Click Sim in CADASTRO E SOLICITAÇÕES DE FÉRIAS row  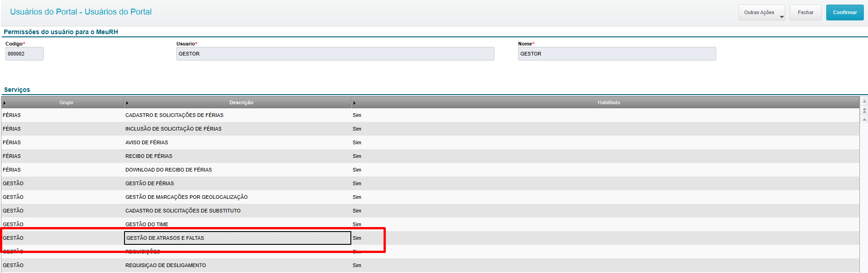tap(357, 115)
